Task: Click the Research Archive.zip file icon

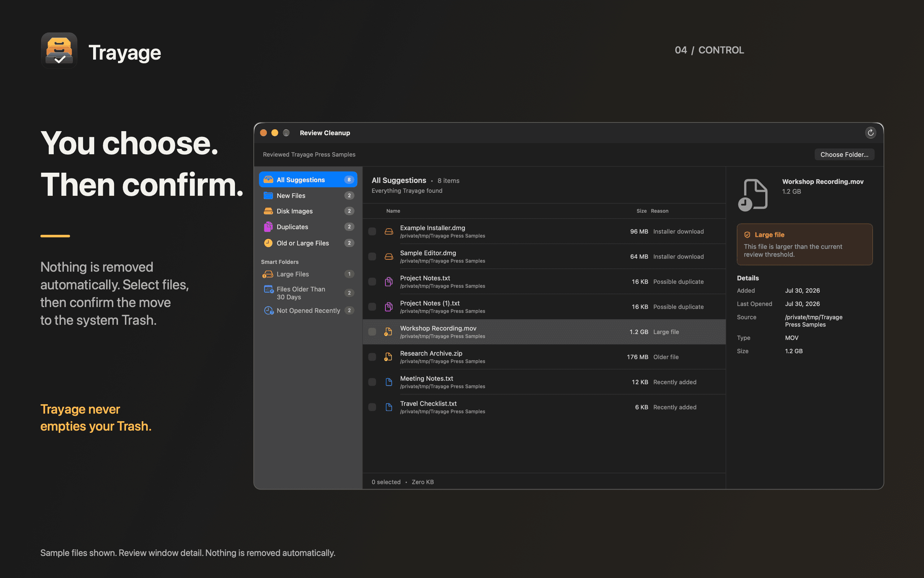Action: 388,357
